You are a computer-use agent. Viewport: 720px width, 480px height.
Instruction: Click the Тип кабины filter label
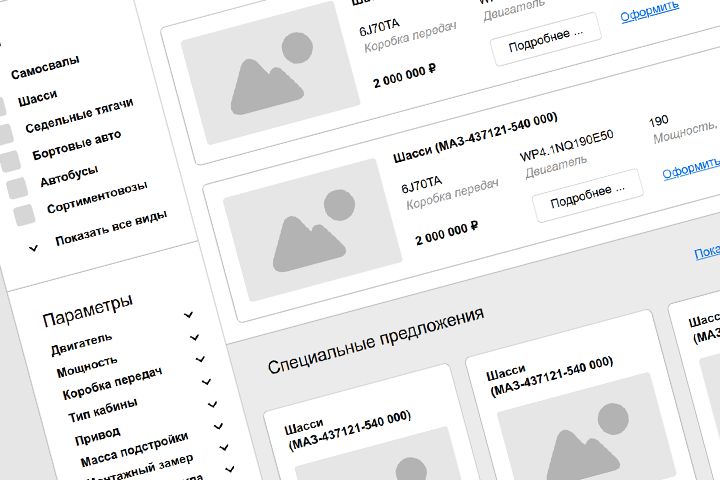tap(102, 410)
